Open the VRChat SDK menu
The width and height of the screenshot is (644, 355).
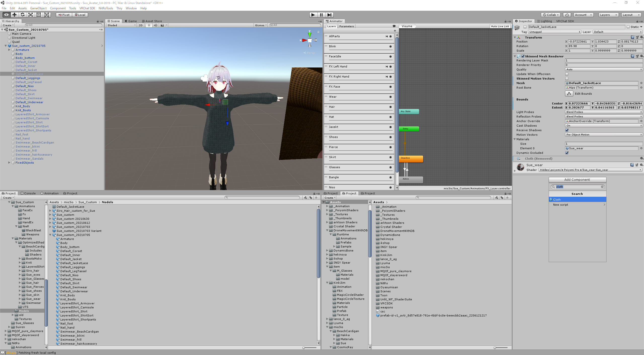(87, 8)
